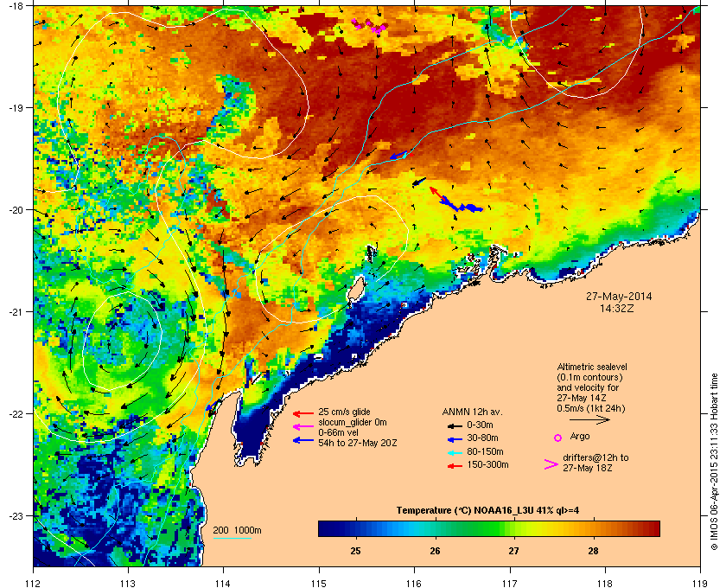The width and height of the screenshot is (726, 588).
Task: Click the cyan 200 1000m isobath line sample
Action: [232, 539]
